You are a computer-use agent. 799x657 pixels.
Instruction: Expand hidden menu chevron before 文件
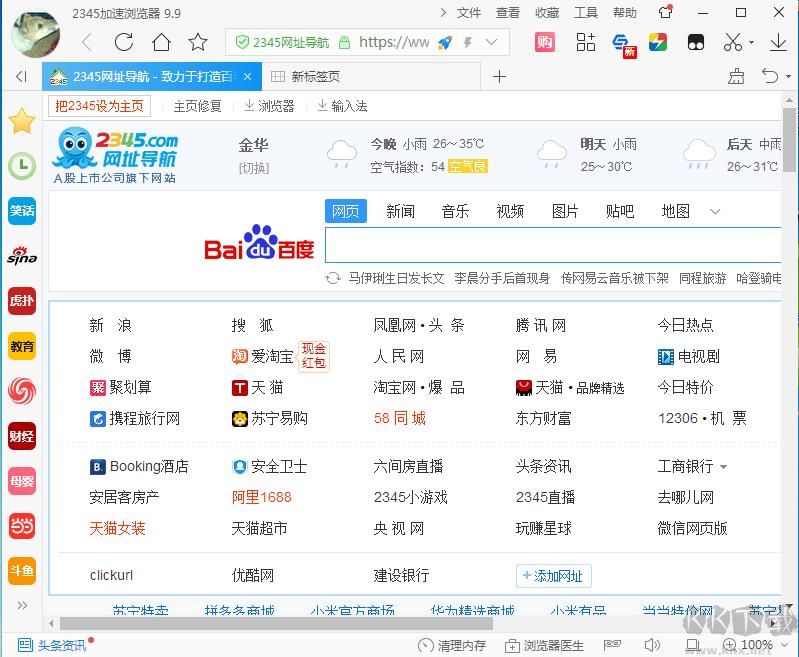click(443, 12)
